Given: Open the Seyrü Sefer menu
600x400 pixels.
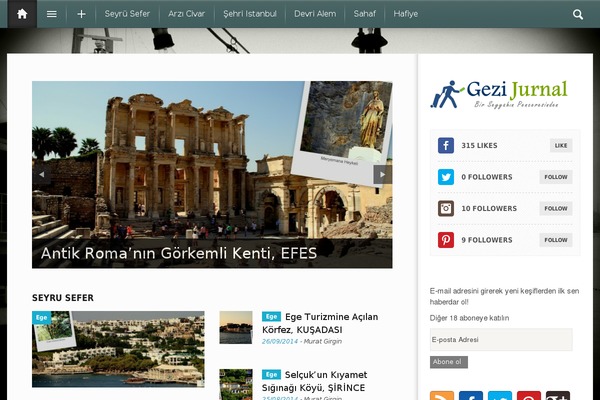Looking at the screenshot, I should (x=127, y=14).
